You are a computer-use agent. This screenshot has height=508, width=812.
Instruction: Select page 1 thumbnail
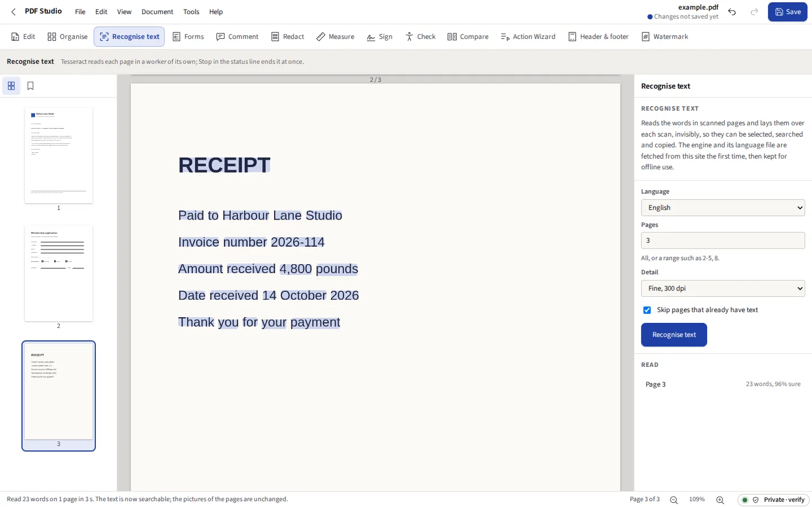59,156
